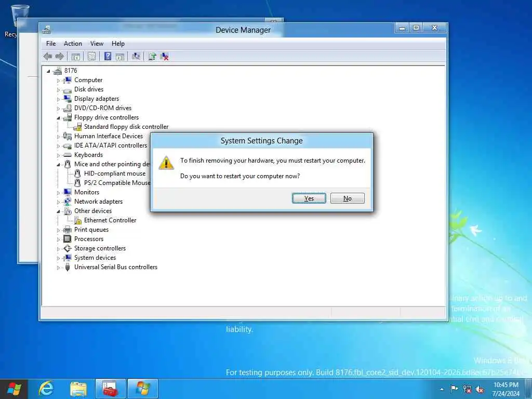532x399 pixels.
Task: Expand the System devices category
Action: click(x=58, y=259)
